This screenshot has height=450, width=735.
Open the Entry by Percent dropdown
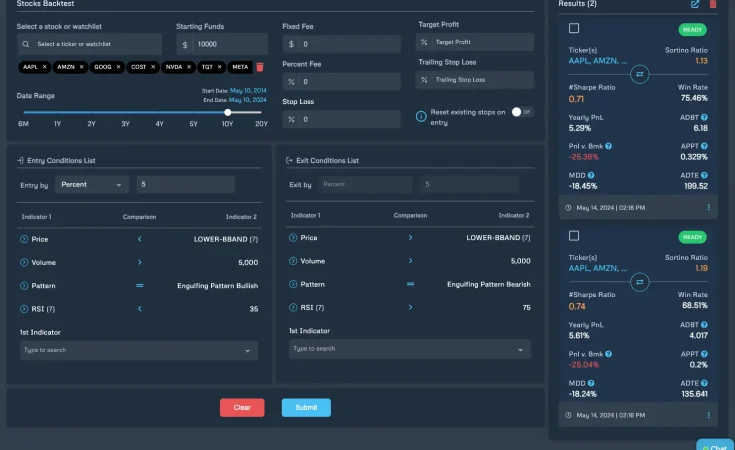pos(92,184)
